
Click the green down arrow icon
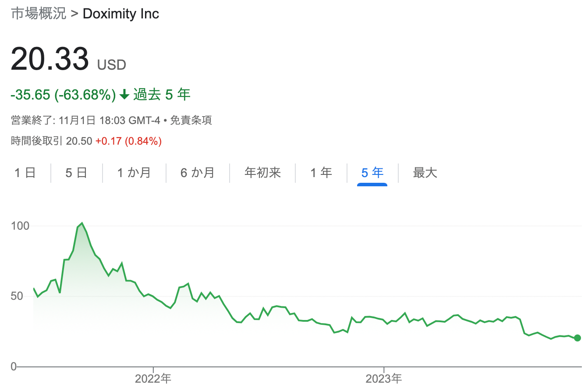pyautogui.click(x=124, y=95)
